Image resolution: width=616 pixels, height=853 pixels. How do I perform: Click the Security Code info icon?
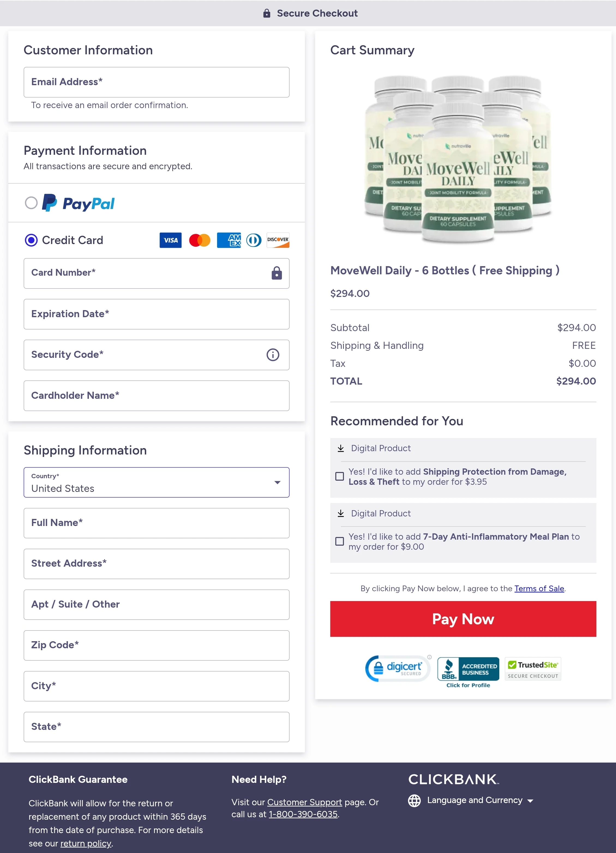point(273,355)
